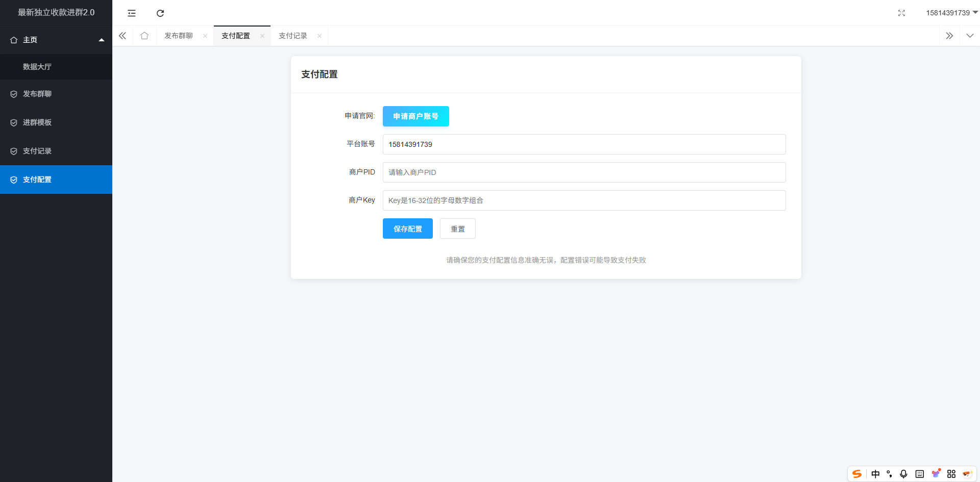The height and width of the screenshot is (482, 980).
Task: Click the refresh icon in the top toolbar
Action: pyautogui.click(x=160, y=13)
